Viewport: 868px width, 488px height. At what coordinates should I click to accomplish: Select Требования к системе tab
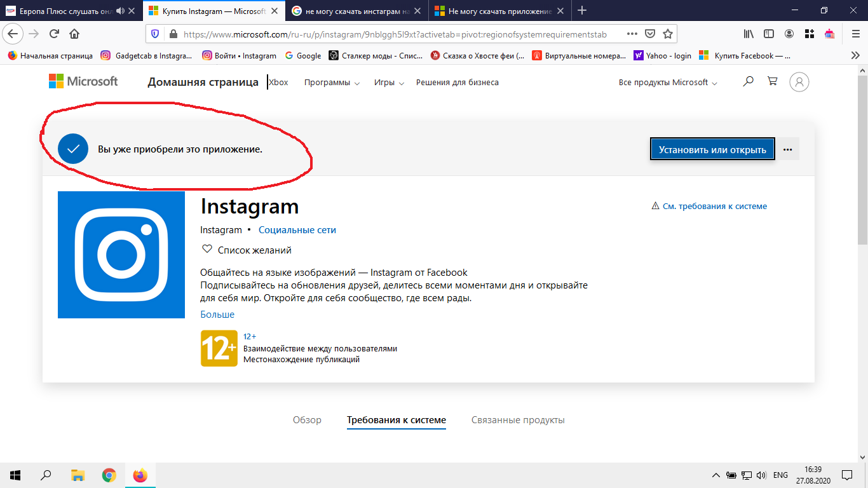[x=397, y=420]
